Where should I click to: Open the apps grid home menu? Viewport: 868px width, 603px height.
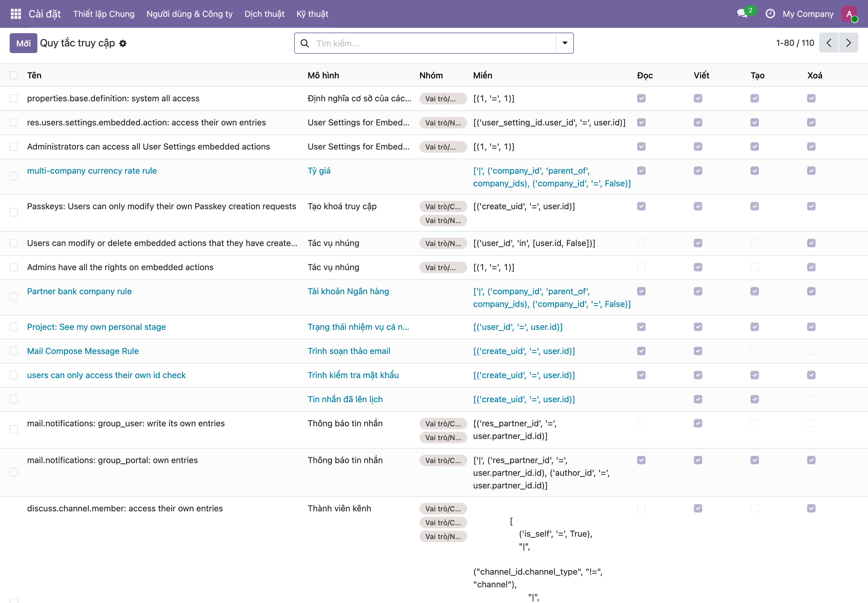click(x=16, y=14)
